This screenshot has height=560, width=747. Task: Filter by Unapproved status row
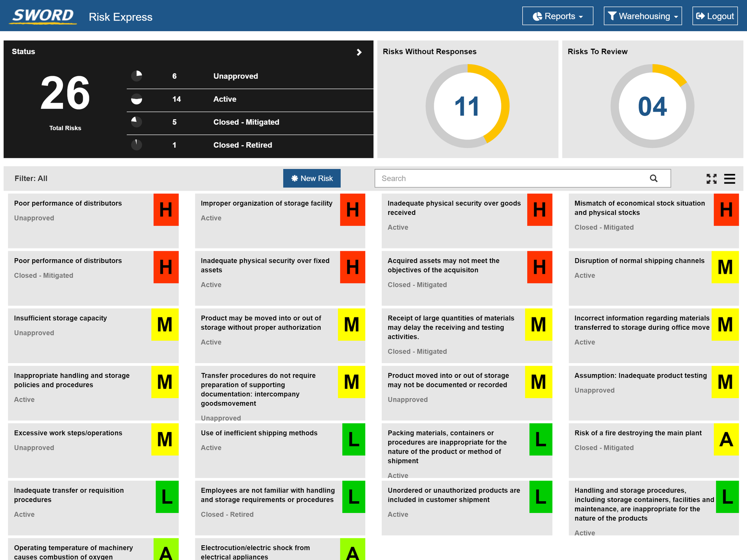235,76
